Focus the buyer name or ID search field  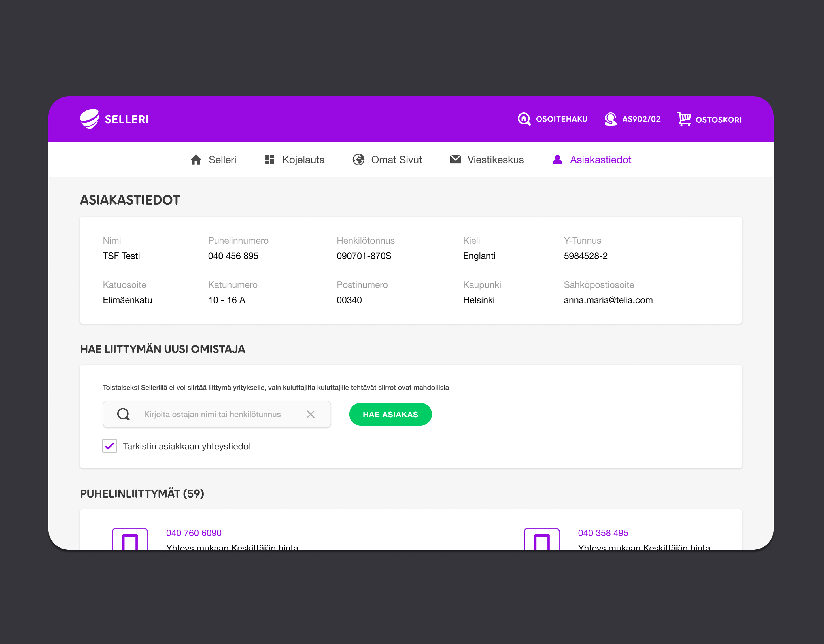tap(217, 414)
